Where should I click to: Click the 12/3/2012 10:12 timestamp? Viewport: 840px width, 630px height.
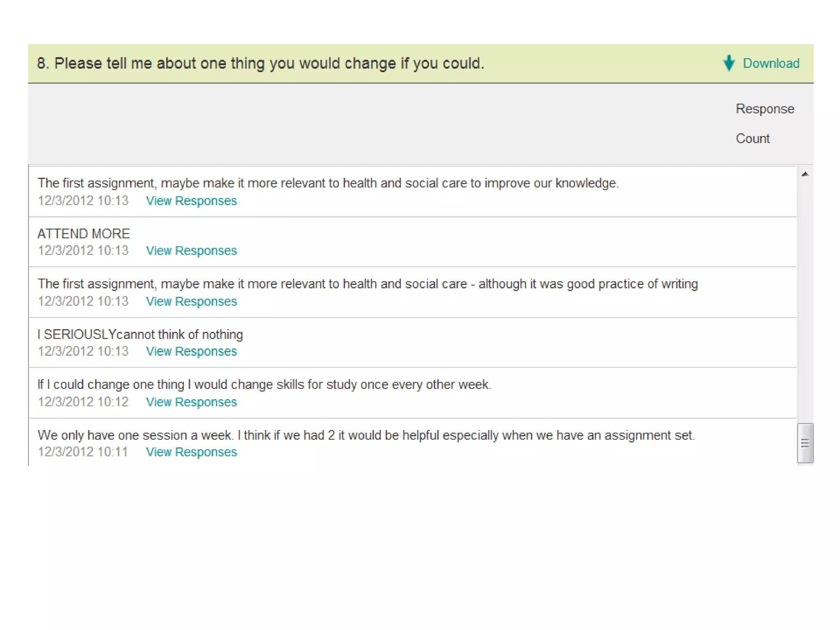(83, 402)
